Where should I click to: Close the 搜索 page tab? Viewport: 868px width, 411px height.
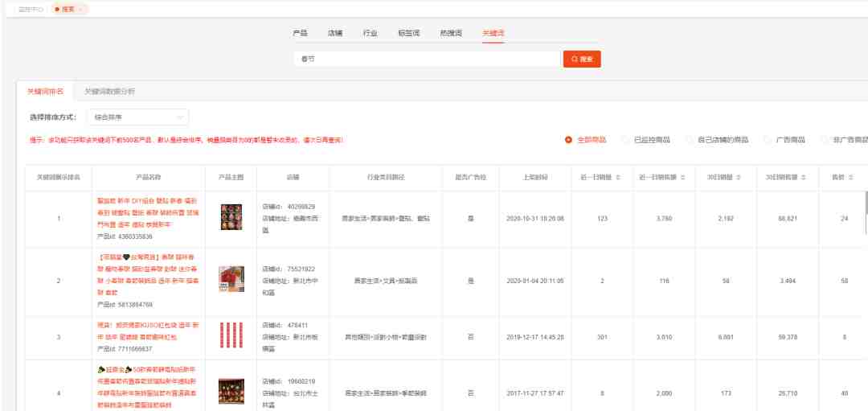[81, 10]
